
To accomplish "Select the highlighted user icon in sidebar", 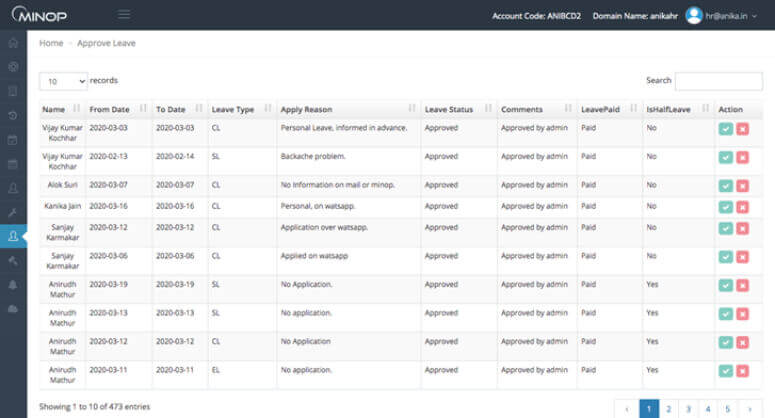I will [x=13, y=236].
